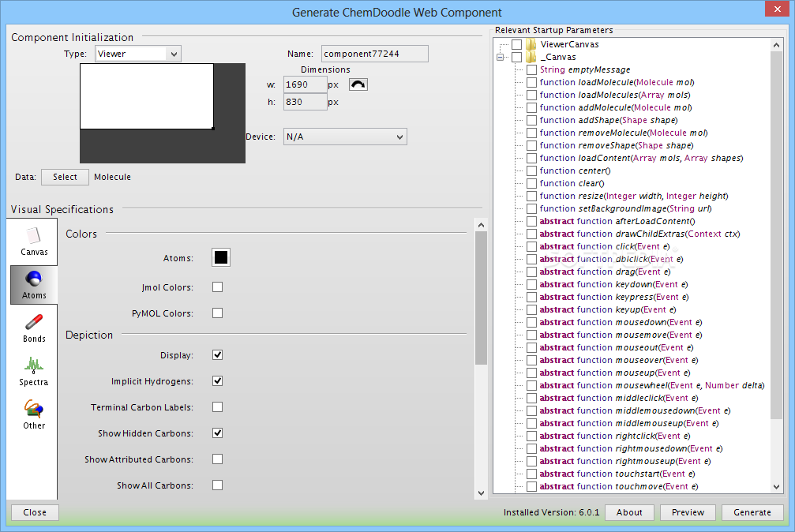
Task: Enable Show Attributed Carbons
Action: click(218, 459)
